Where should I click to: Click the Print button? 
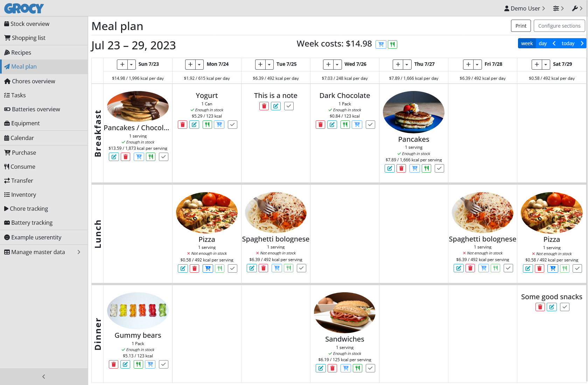click(x=521, y=26)
